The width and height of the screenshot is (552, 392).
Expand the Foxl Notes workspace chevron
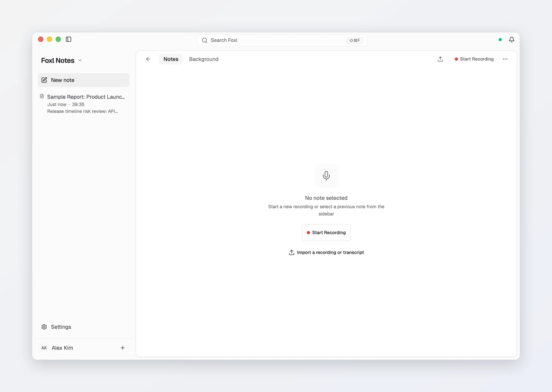point(80,60)
